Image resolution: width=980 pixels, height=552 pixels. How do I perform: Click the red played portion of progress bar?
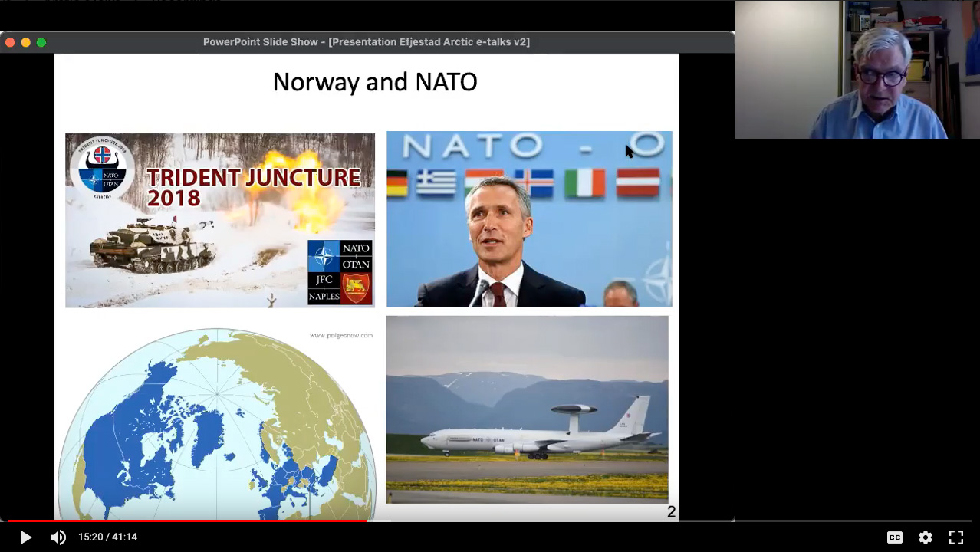coord(184,521)
